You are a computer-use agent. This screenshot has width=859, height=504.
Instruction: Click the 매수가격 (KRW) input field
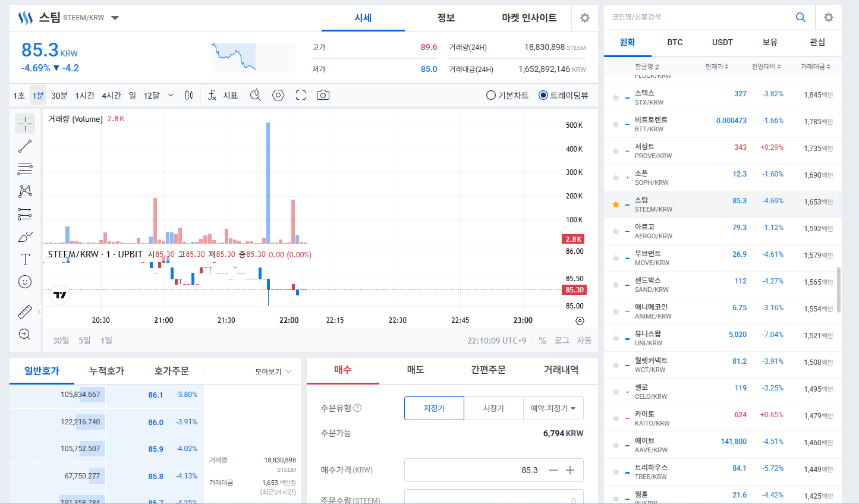[x=493, y=470]
